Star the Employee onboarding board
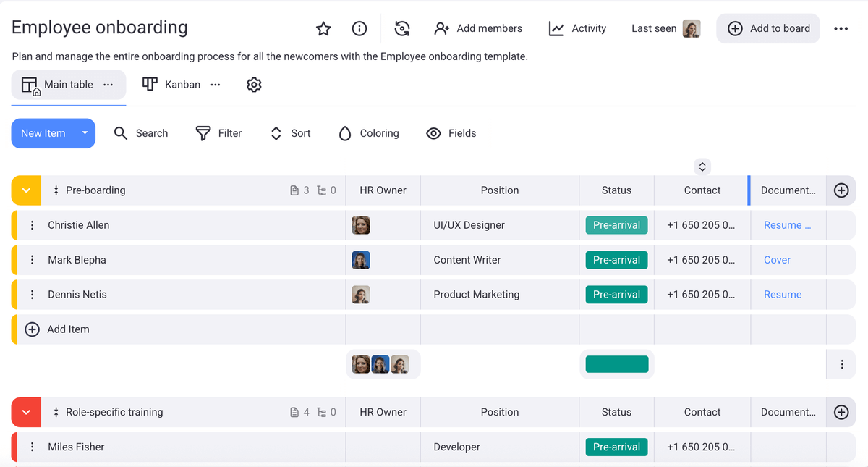 coord(323,28)
